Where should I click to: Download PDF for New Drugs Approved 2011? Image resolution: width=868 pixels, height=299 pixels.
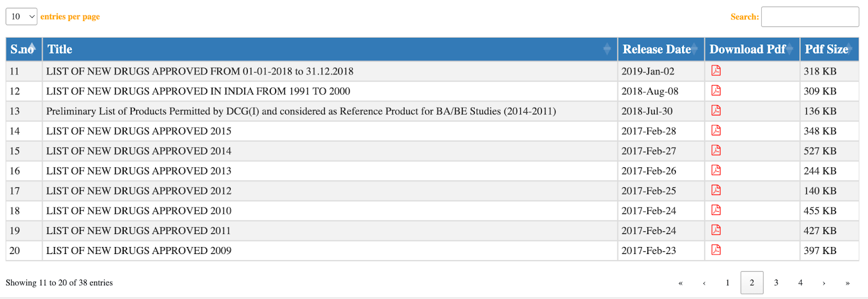716,230
